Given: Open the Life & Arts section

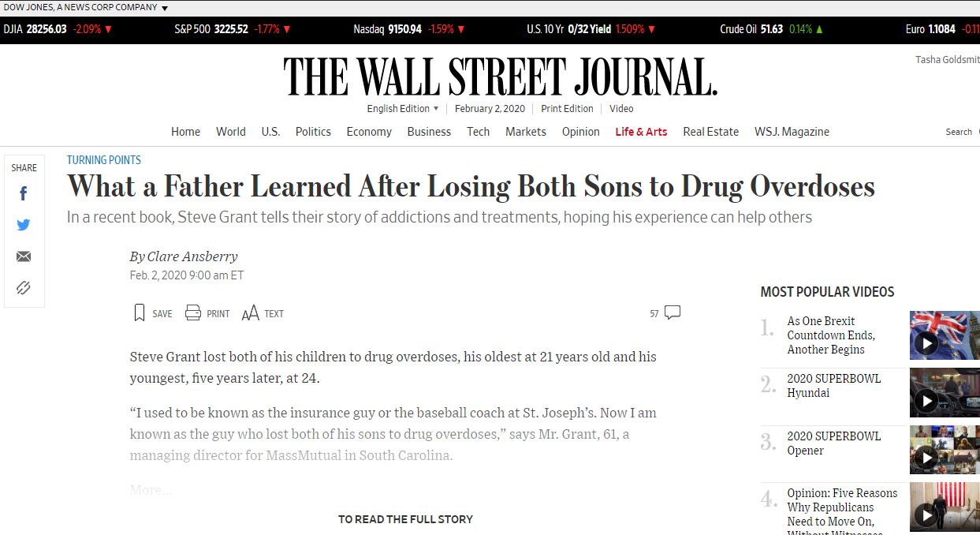Looking at the screenshot, I should pos(641,132).
